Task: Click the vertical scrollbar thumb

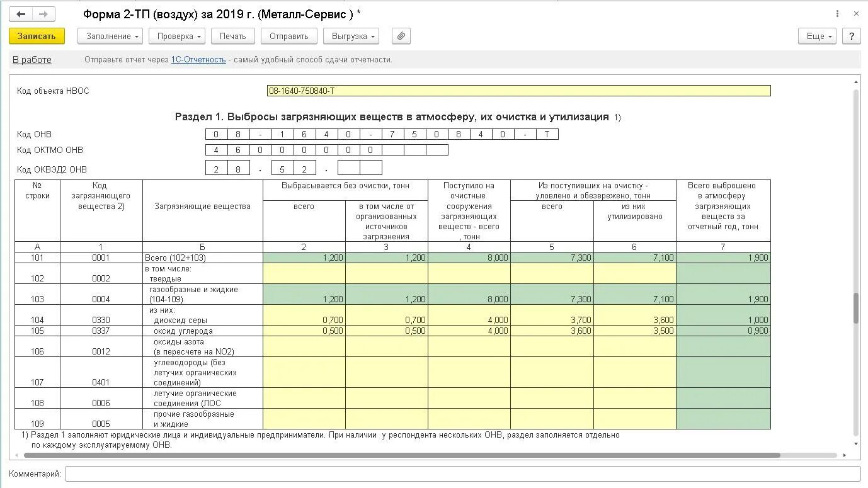Action: click(x=855, y=308)
